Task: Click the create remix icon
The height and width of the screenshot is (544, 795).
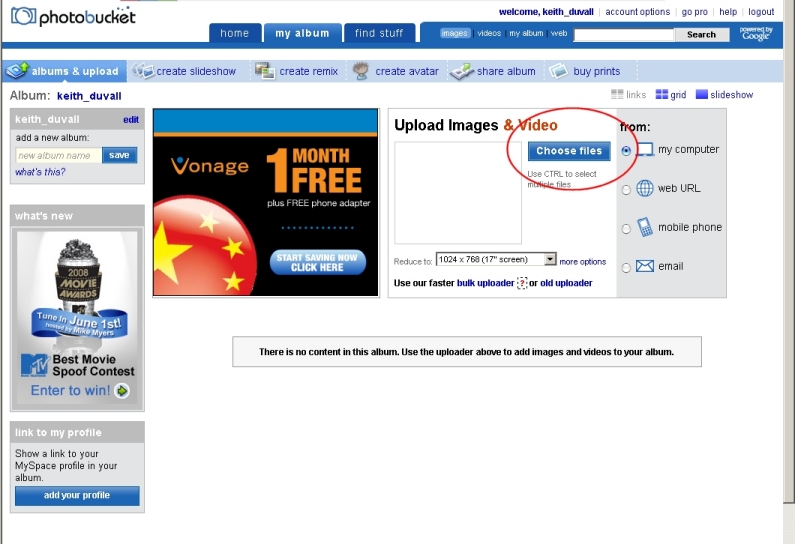Action: coord(265,71)
